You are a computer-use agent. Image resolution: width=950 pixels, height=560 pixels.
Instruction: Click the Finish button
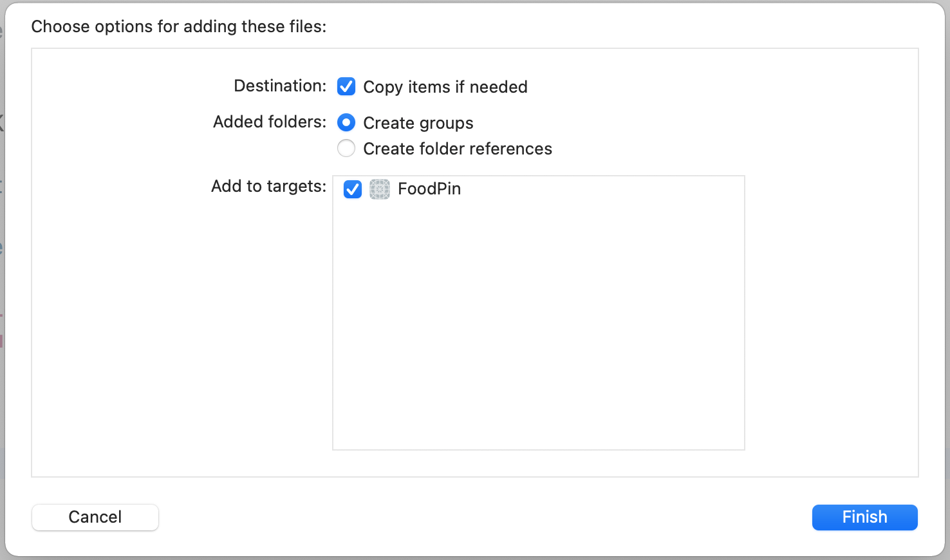coord(864,517)
